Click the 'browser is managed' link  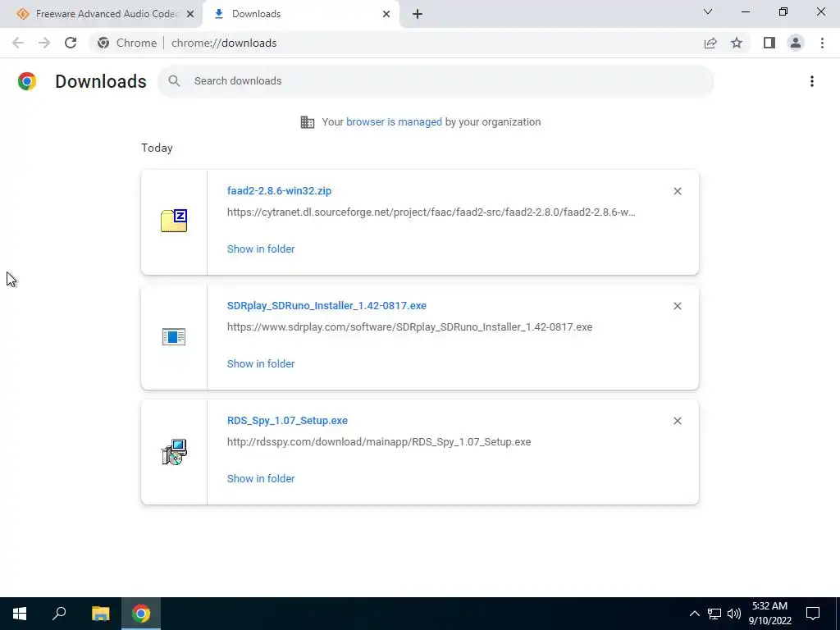click(x=394, y=121)
